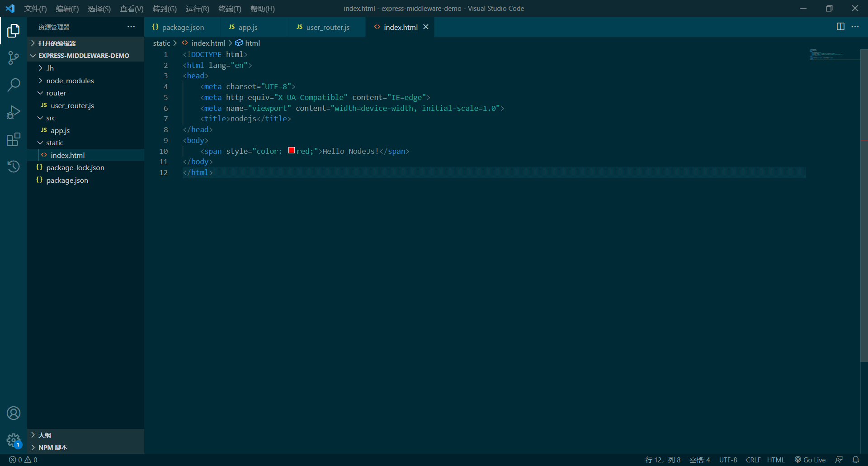Open notifications bell in status bar
The width and height of the screenshot is (868, 466).
[856, 460]
